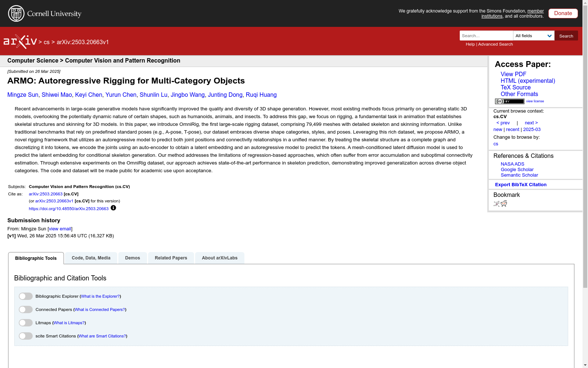Viewport: 588px width, 368px height.
Task: Open Semantic Scholar link
Action: pos(519,175)
